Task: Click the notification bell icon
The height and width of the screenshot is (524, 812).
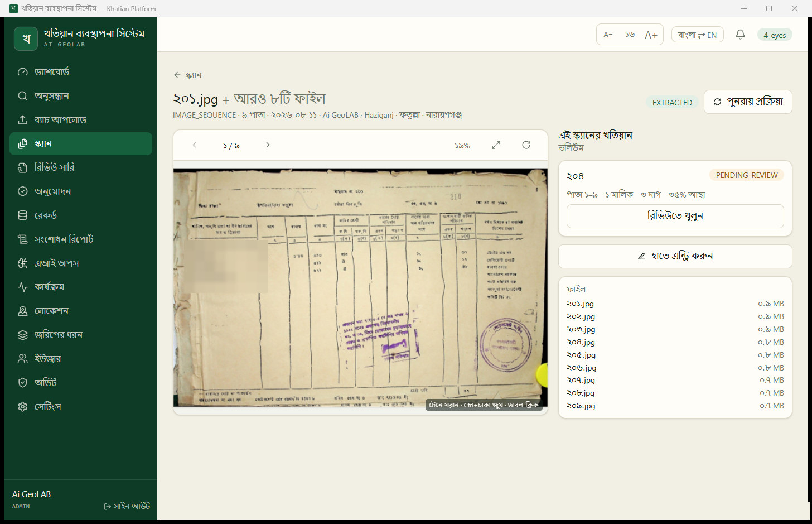Action: click(740, 35)
